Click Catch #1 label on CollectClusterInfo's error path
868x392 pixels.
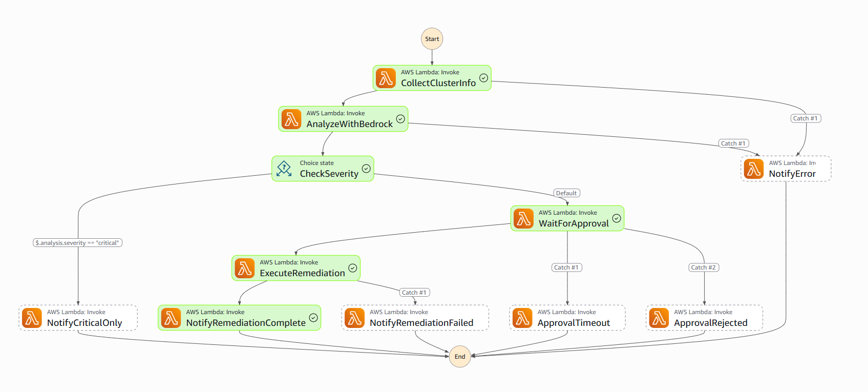(806, 118)
